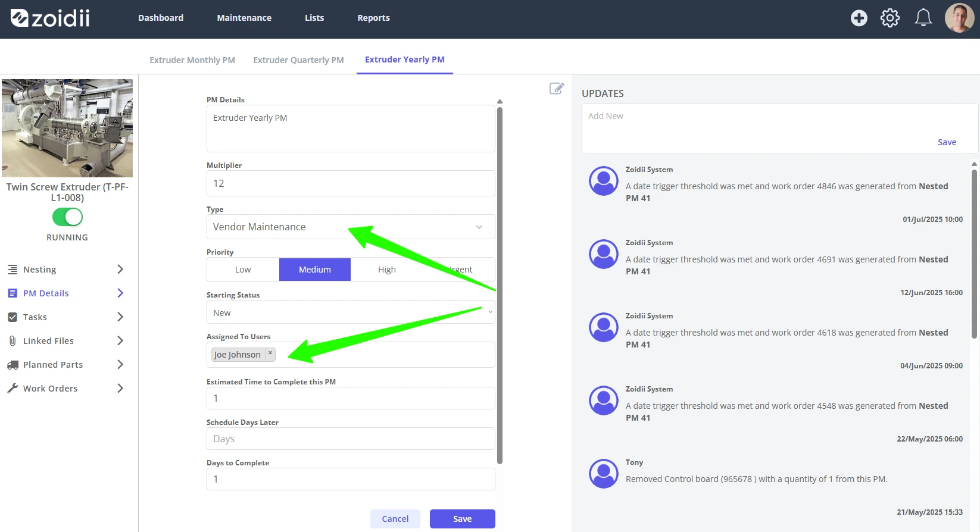Click Zoidii System avatar for work order 4618
Image resolution: width=980 pixels, height=532 pixels.
tap(604, 327)
